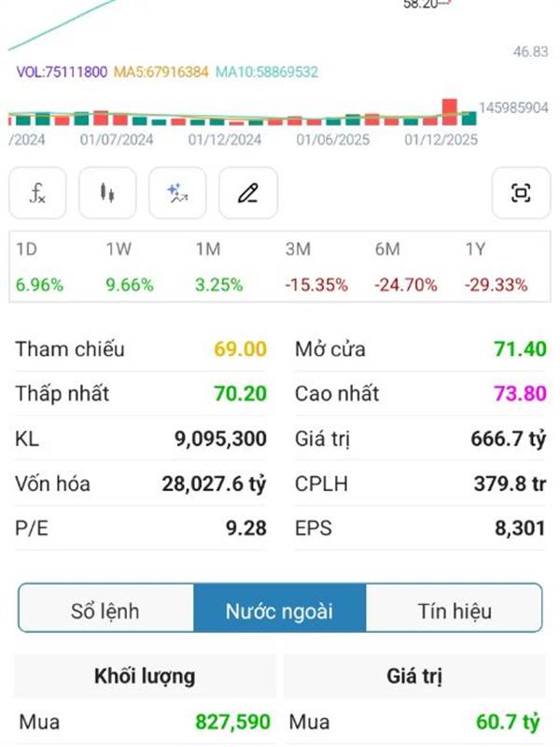Screen dimensions: 560x747
Task: Click the Khối lượng column header
Action: 145,676
